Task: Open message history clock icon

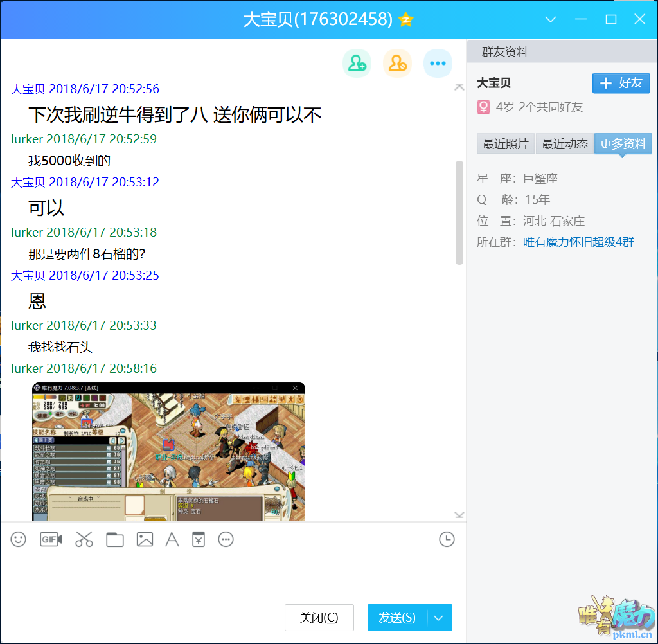Action: [x=447, y=539]
